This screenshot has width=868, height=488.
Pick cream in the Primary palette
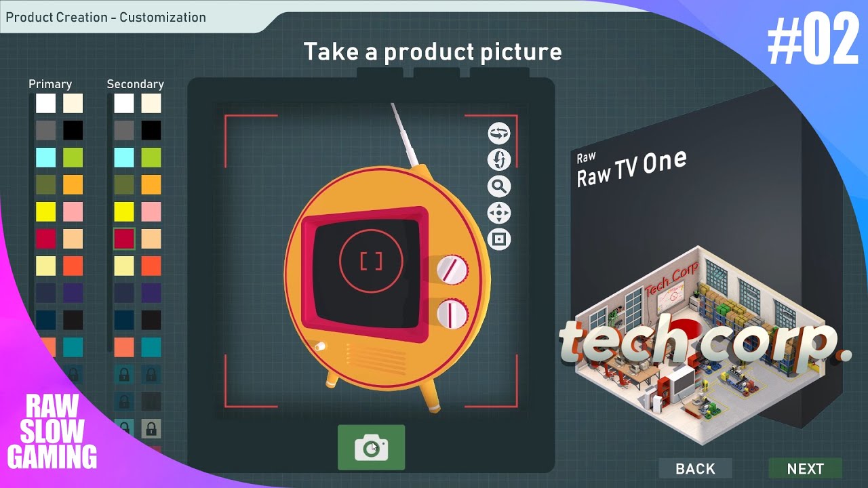pos(73,103)
